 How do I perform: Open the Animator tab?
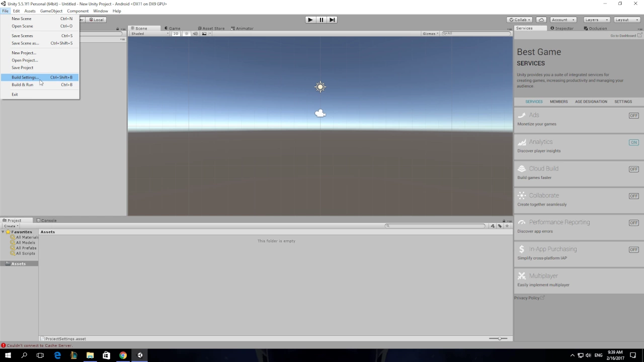[243, 28]
